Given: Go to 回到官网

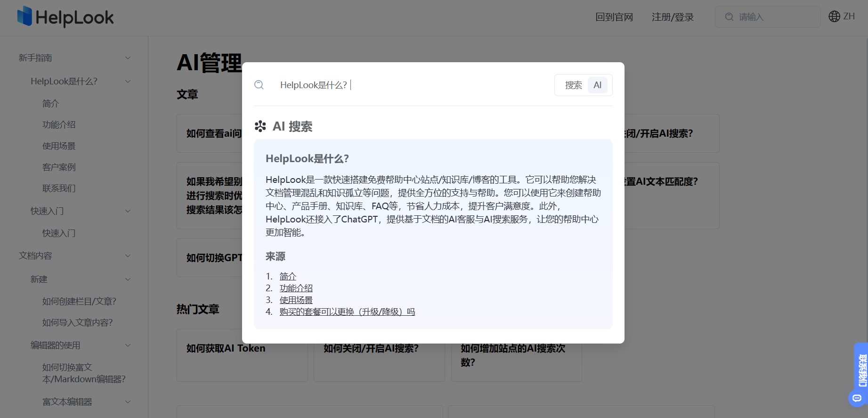Looking at the screenshot, I should pyautogui.click(x=614, y=17).
